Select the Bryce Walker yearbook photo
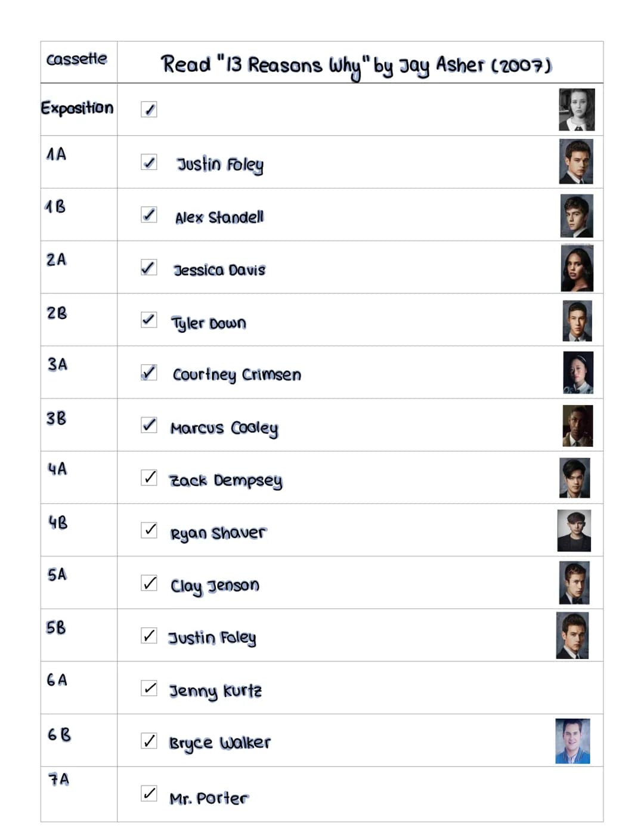This screenshot has height=832, width=644. tap(572, 741)
